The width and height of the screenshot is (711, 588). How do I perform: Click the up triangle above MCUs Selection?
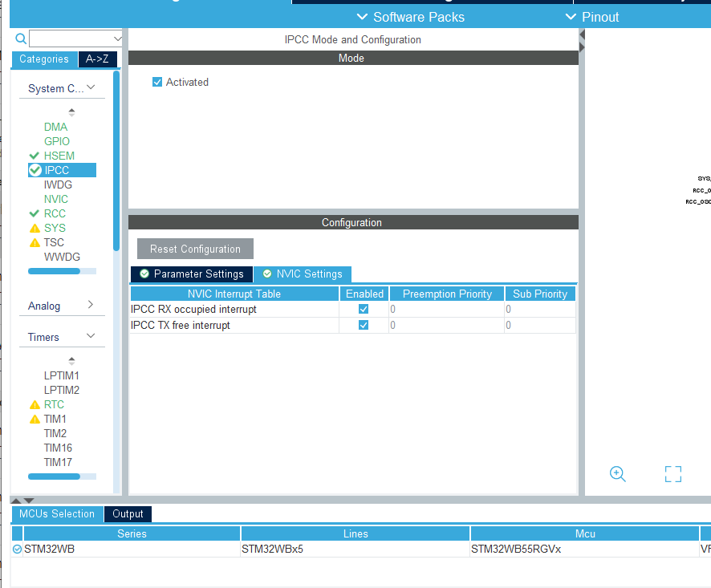[x=16, y=501]
